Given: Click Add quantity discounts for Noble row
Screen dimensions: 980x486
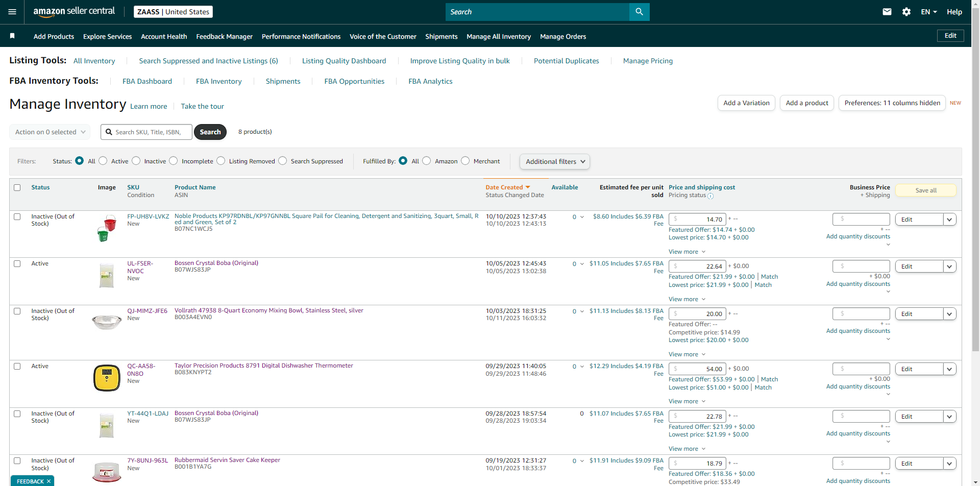Looking at the screenshot, I should click(858, 236).
